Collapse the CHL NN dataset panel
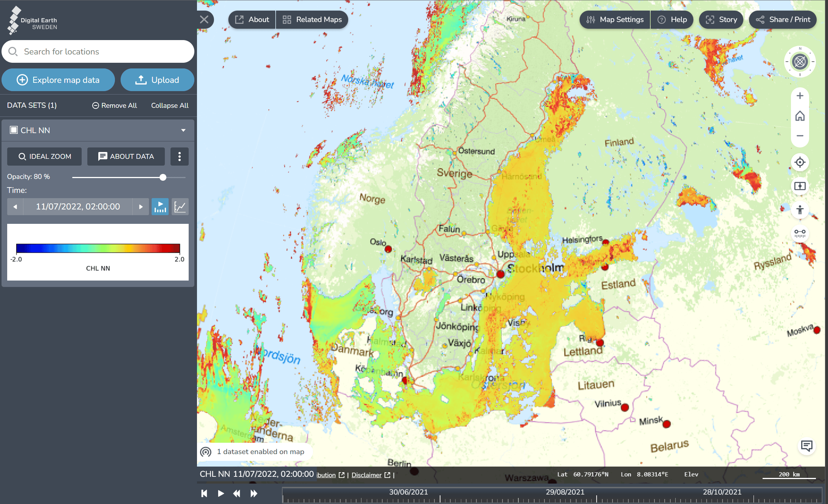 pyautogui.click(x=183, y=130)
